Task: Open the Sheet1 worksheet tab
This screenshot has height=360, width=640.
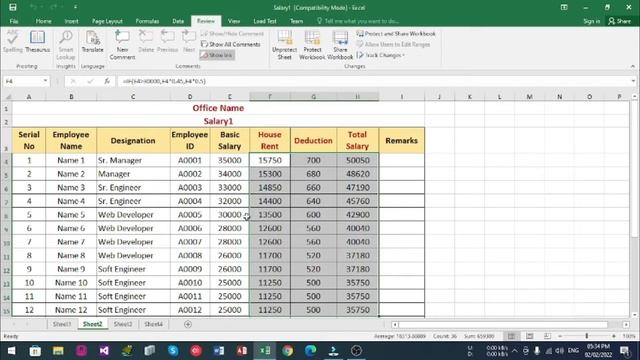Action: click(62, 324)
